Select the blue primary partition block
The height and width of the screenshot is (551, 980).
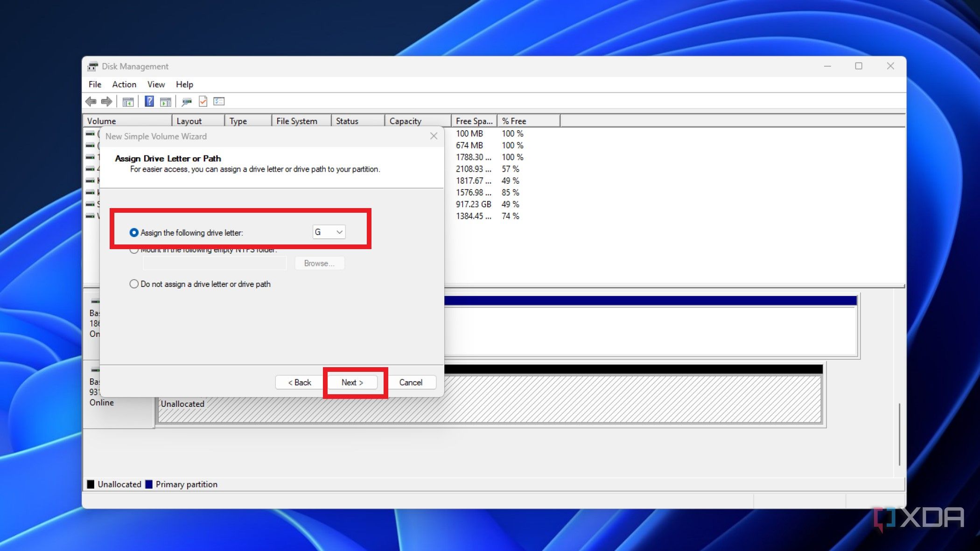coord(651,326)
